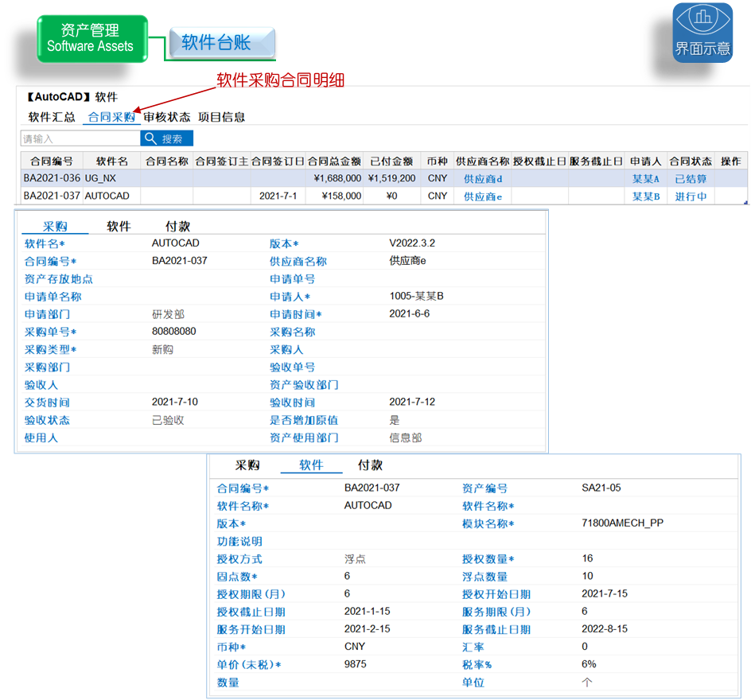
Task: Click the 2021-7-10 delivery time value
Action: [x=175, y=402]
